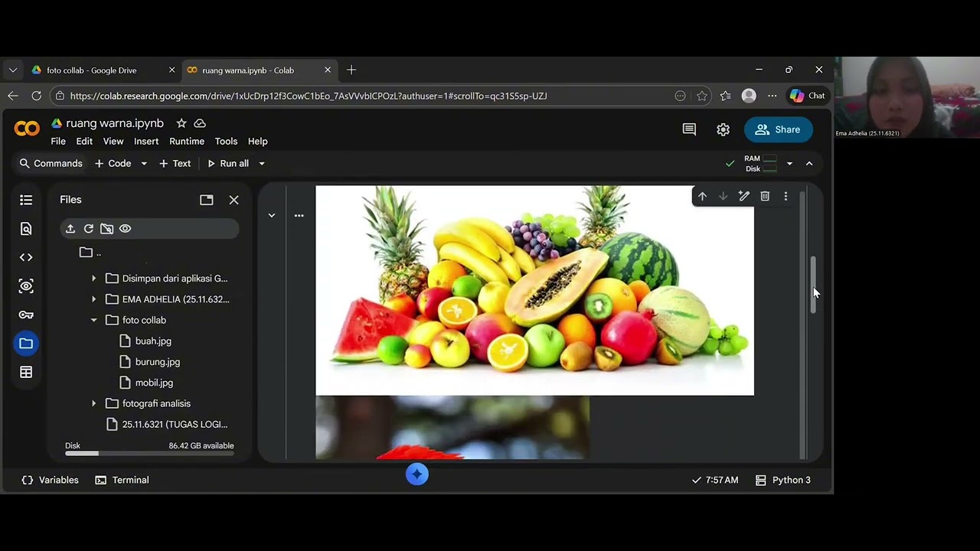Expand the EMA ADHELIA folder
Image resolution: width=980 pixels, height=551 pixels.
(94, 299)
